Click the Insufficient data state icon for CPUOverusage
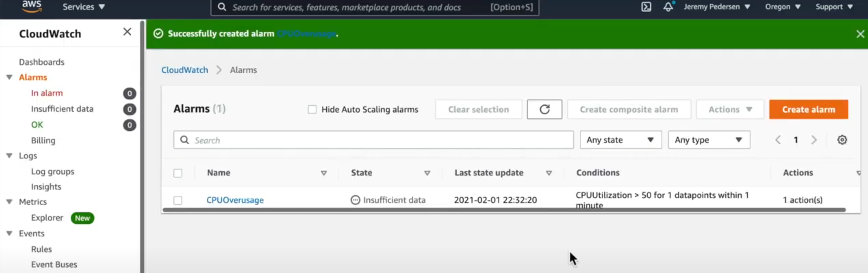Image resolution: width=868 pixels, height=273 pixels. [355, 200]
